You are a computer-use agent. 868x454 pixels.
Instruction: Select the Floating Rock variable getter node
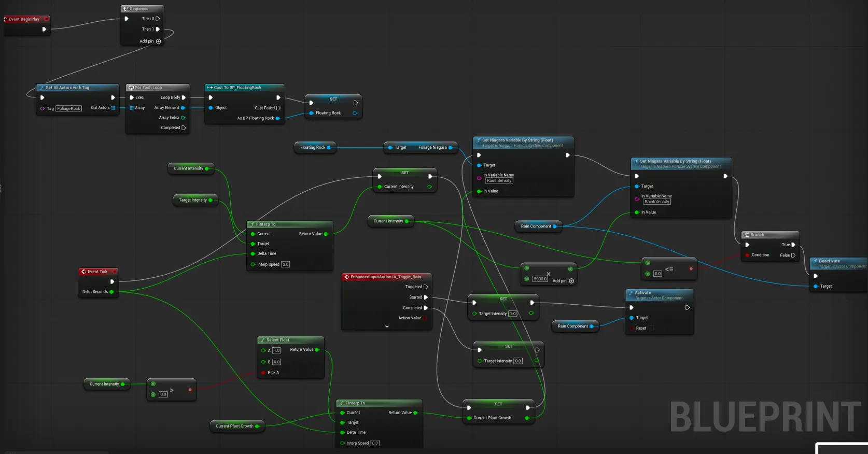315,148
